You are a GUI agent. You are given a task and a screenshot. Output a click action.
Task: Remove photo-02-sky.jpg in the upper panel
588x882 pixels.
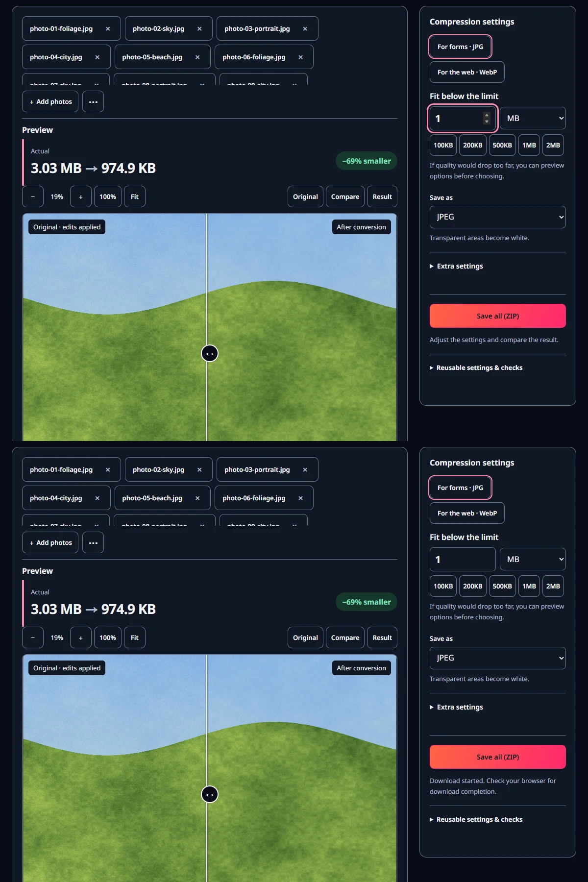click(x=199, y=29)
